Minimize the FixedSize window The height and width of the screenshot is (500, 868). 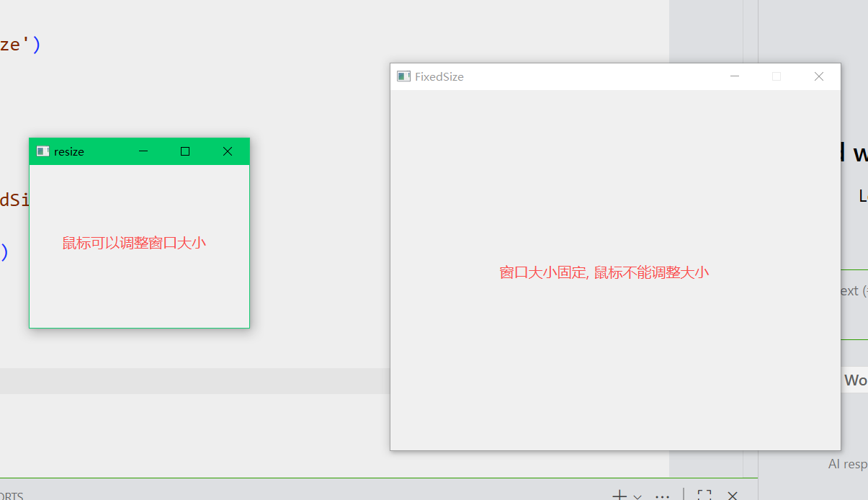[x=735, y=76]
